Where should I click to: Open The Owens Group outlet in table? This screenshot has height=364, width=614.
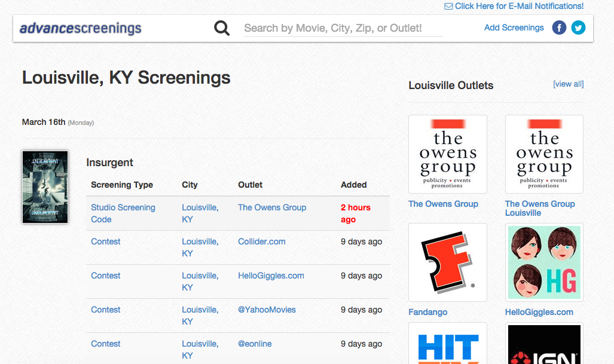point(272,207)
